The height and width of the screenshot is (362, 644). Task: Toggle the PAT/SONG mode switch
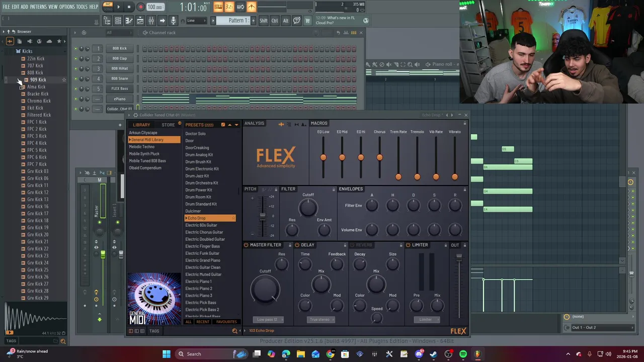[x=108, y=7]
